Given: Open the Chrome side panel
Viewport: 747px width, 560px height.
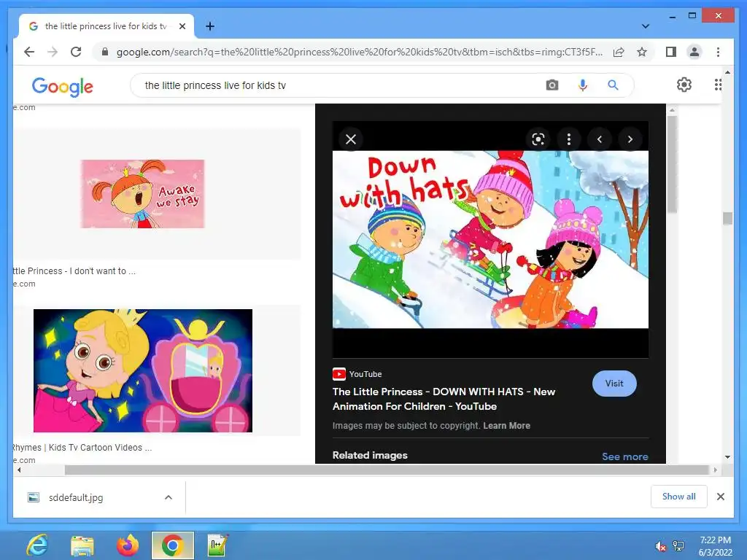Looking at the screenshot, I should pos(671,52).
